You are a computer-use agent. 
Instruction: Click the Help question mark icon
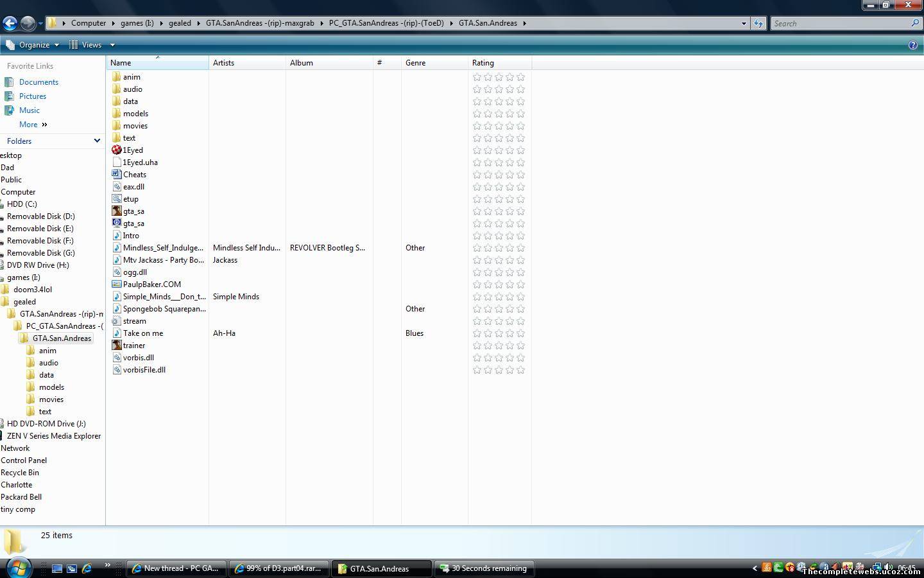(913, 45)
